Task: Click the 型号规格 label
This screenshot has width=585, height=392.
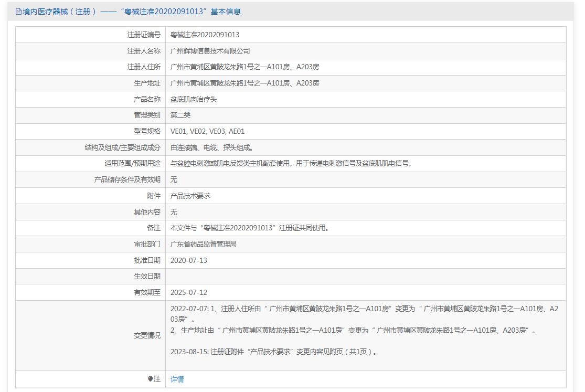Action: click(147, 131)
